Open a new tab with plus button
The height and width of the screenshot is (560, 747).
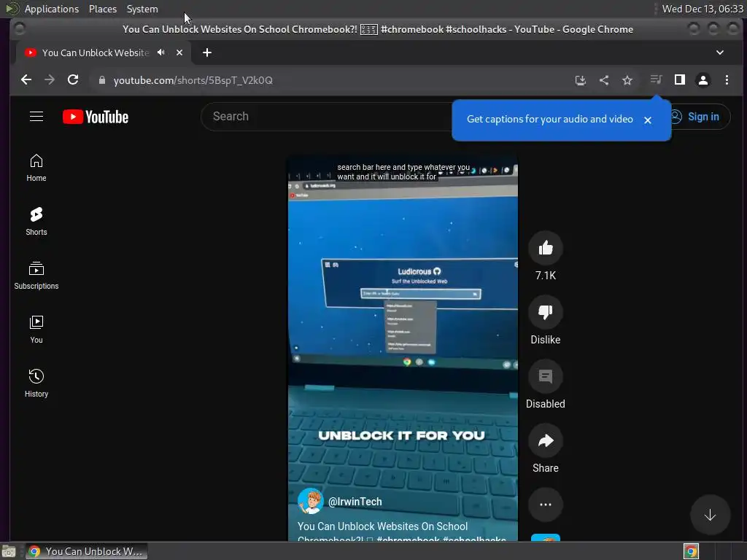point(206,52)
